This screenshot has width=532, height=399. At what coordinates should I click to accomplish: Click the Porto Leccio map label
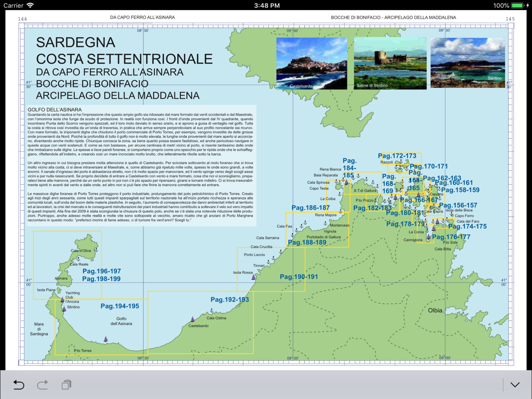pos(254,255)
